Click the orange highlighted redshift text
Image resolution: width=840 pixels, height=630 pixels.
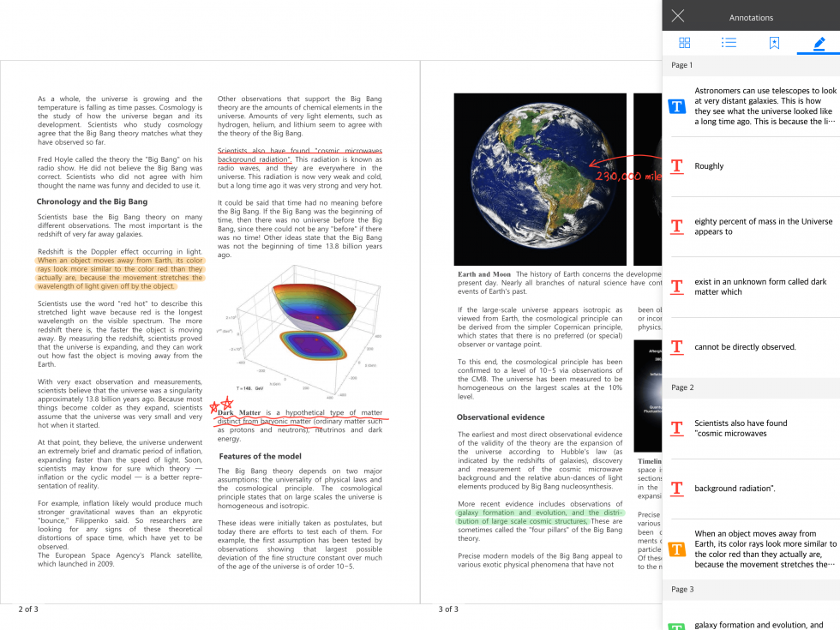121,273
